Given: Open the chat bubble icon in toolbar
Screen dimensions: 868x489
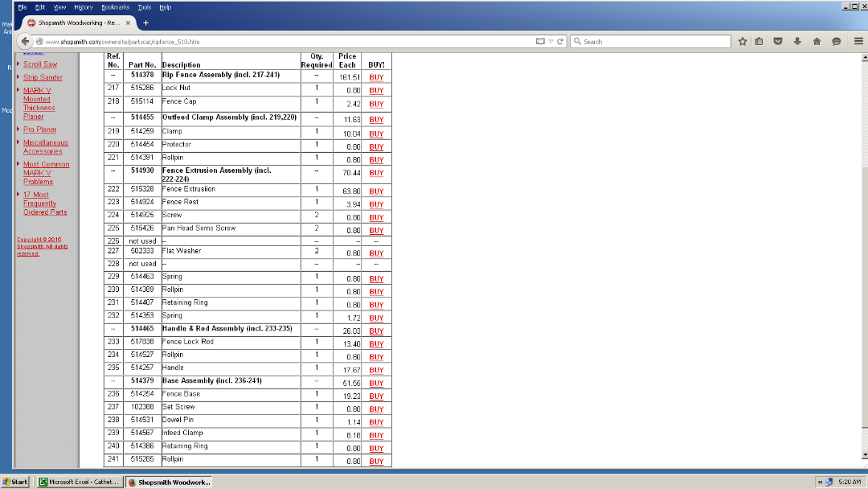Looking at the screenshot, I should (837, 42).
